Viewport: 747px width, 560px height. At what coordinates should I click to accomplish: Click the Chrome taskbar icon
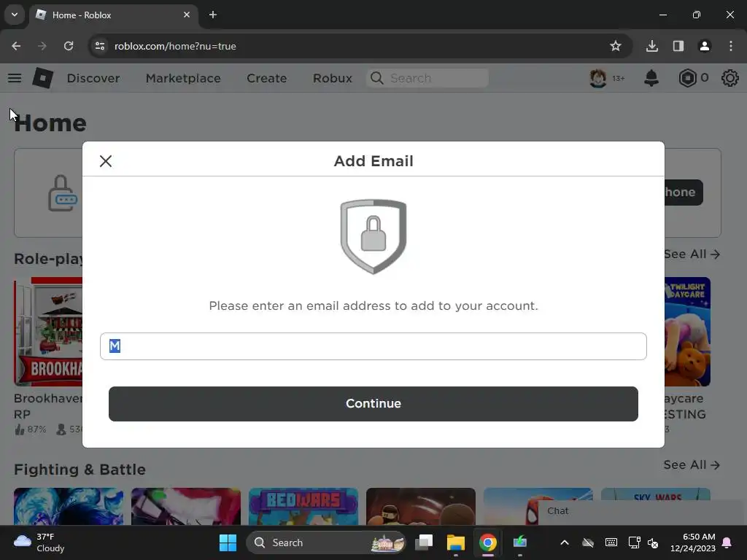point(488,542)
